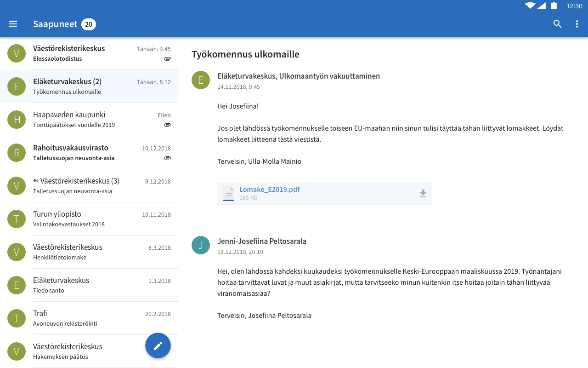Click the 165 Kb file size label

248,198
